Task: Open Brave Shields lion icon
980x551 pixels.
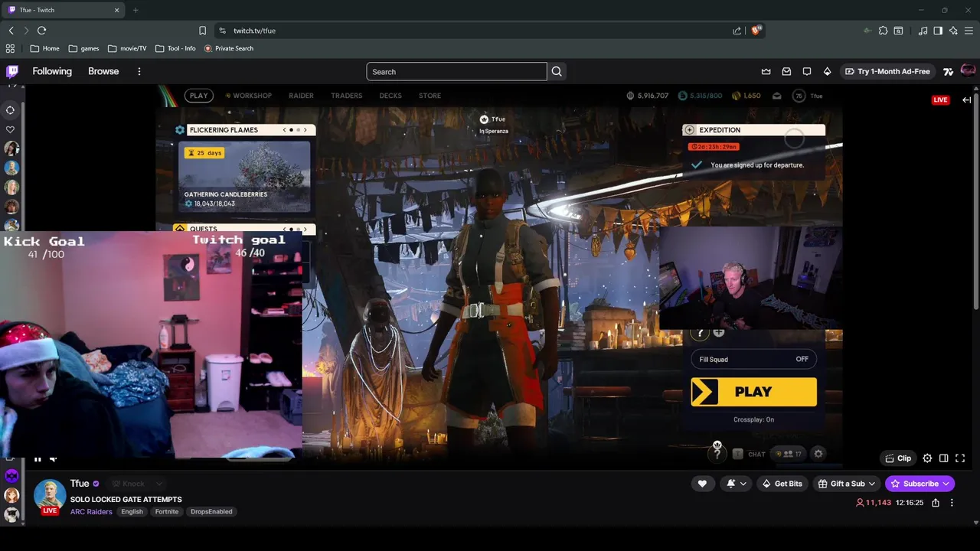Action: [x=756, y=31]
